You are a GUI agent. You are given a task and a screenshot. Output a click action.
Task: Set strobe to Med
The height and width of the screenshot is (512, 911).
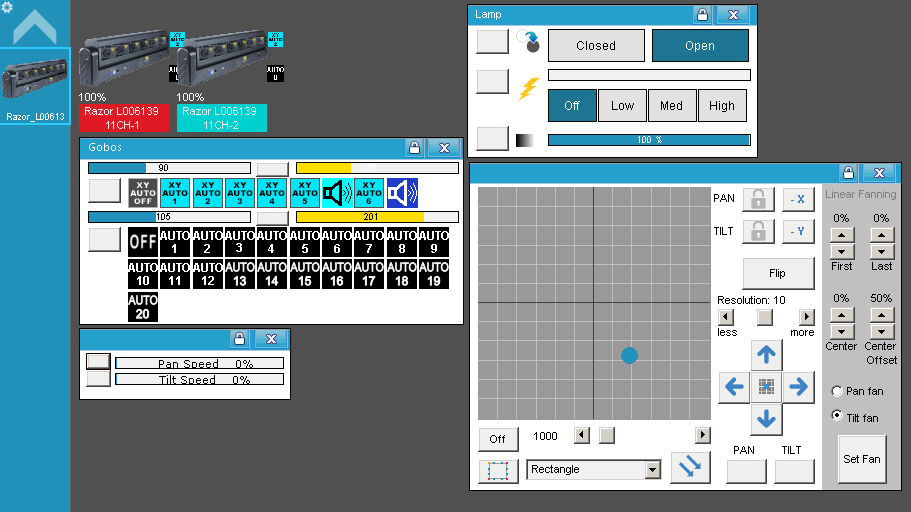click(x=672, y=105)
